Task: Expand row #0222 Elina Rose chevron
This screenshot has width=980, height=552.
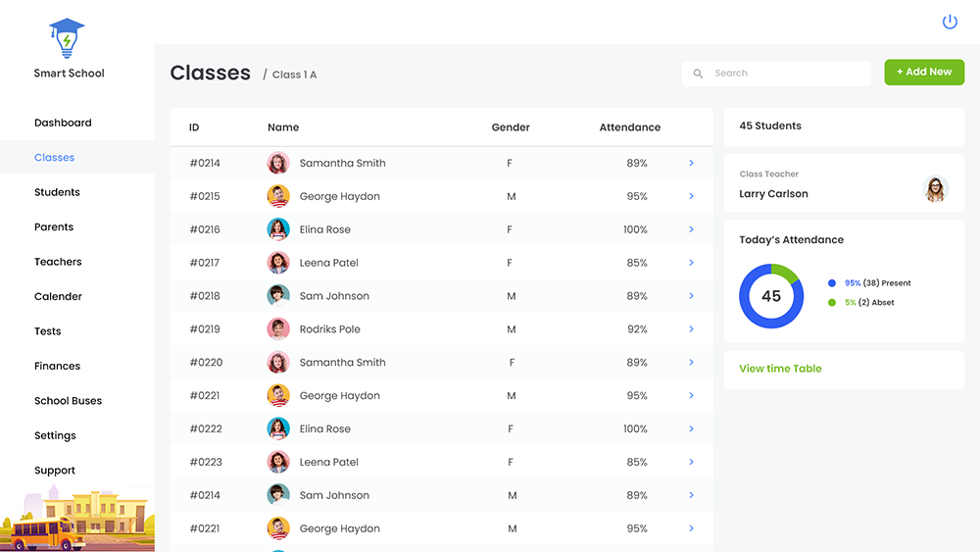Action: (691, 428)
